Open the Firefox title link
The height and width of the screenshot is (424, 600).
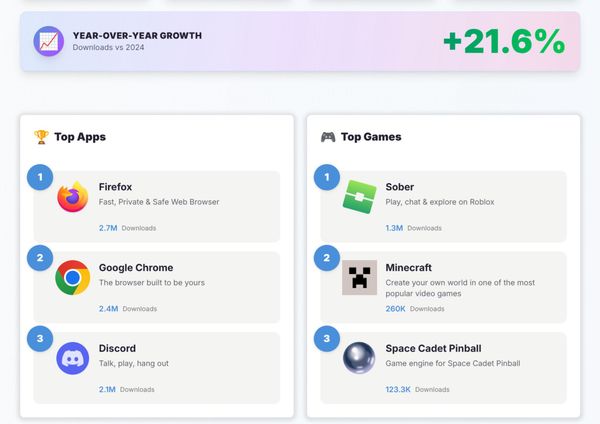[x=115, y=187]
